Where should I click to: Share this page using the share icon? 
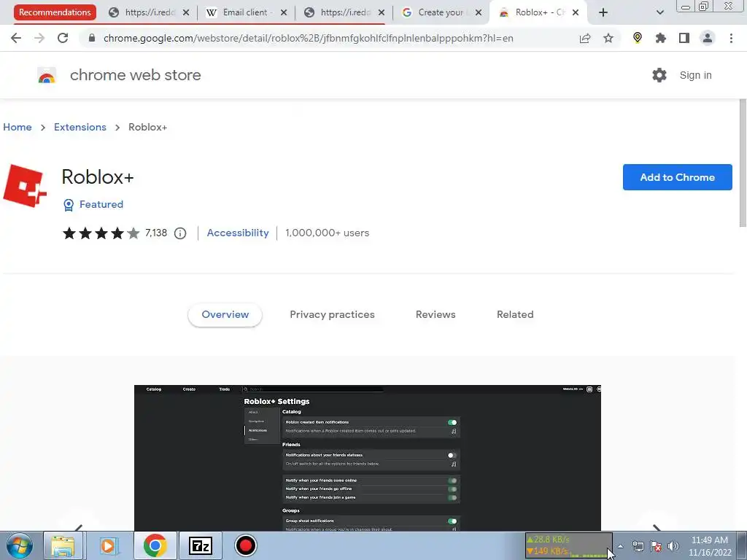click(585, 38)
